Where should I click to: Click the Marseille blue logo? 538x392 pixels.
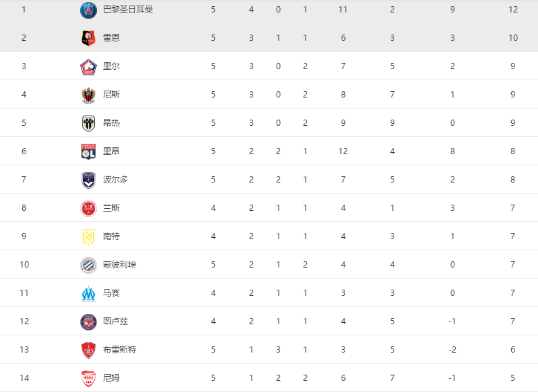coord(89,294)
